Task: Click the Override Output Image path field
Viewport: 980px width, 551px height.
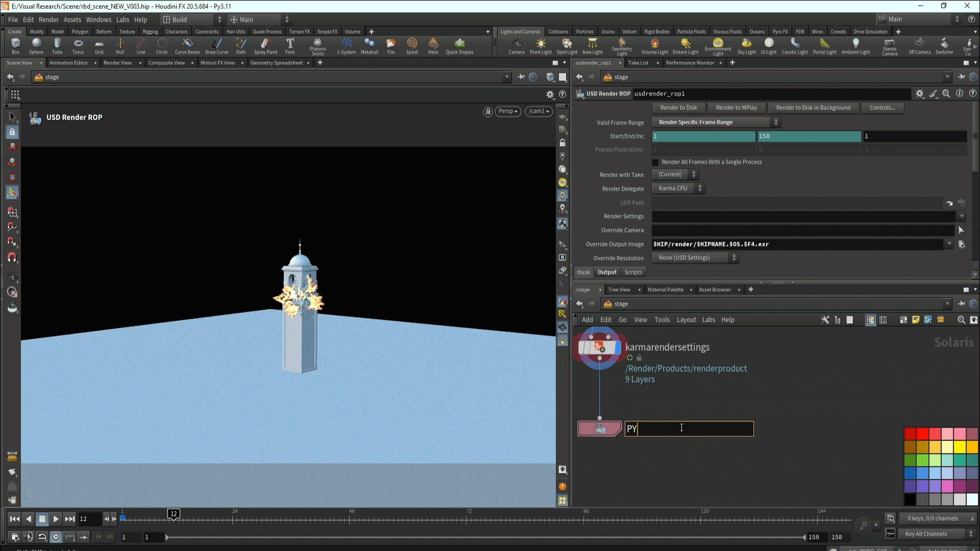Action: click(x=796, y=244)
